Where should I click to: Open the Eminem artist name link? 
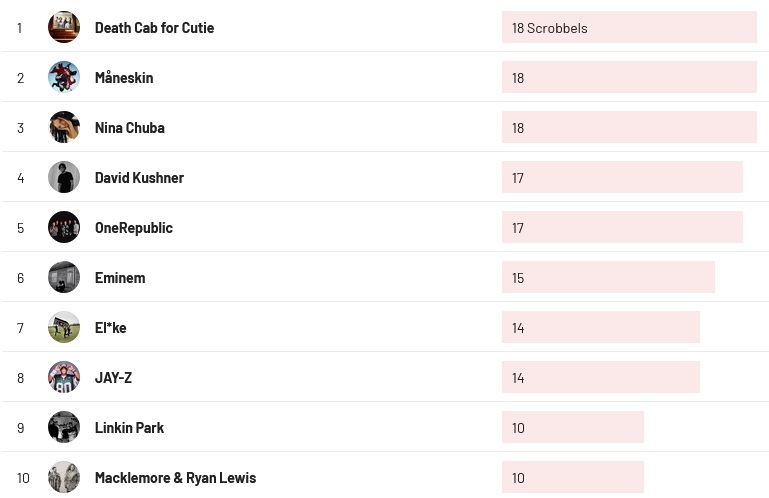click(x=120, y=278)
